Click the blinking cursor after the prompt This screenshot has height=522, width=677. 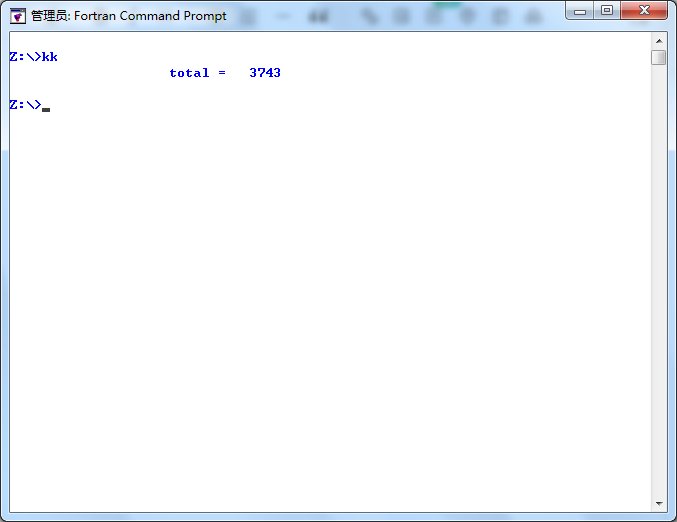click(46, 108)
